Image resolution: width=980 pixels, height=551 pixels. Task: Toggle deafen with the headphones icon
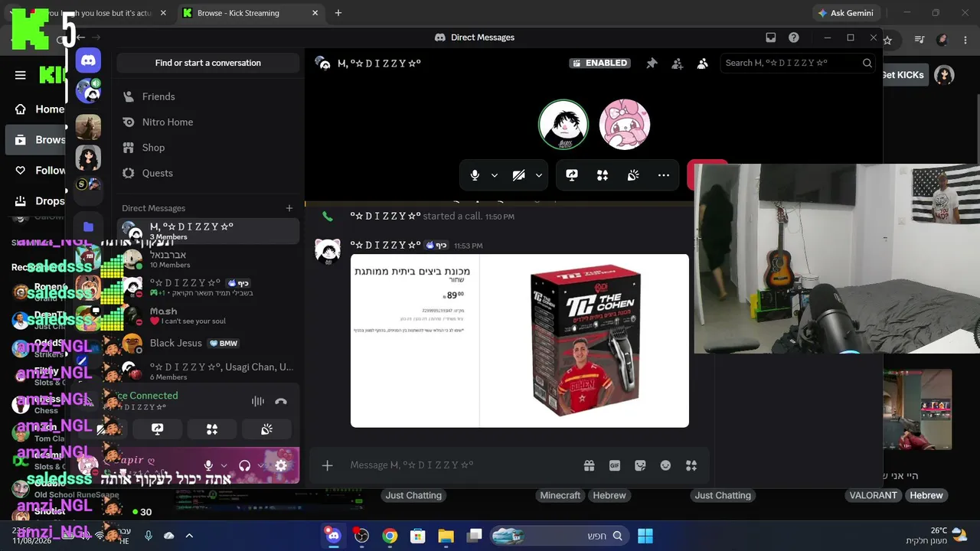click(x=245, y=465)
